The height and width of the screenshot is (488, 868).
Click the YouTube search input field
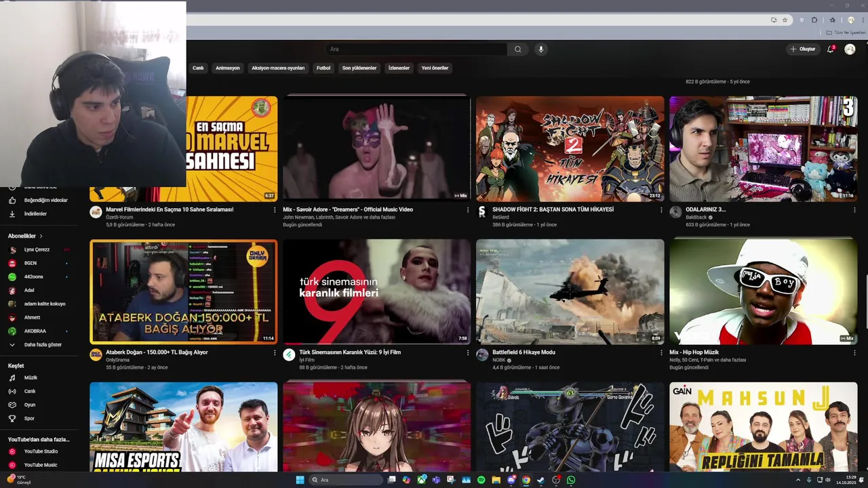416,49
